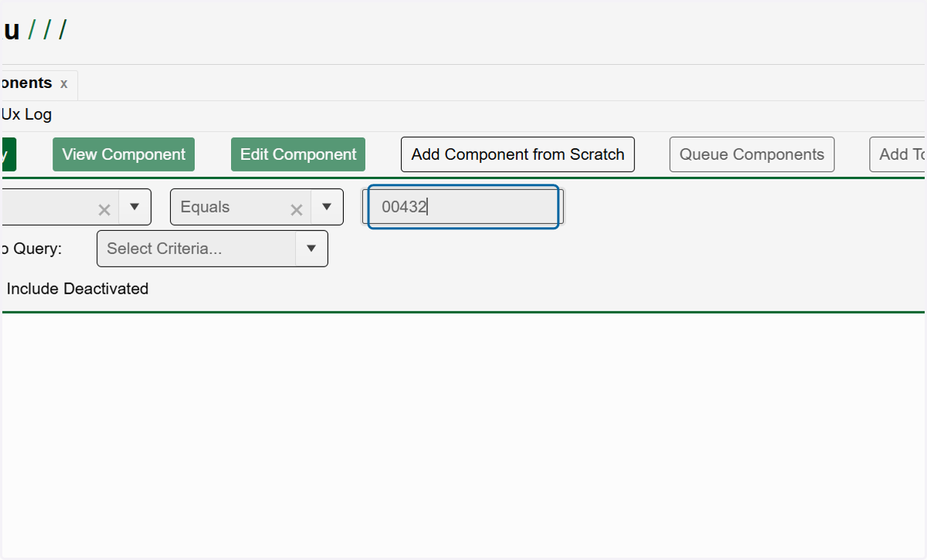Open the Ux Log menu item
The image size is (927, 560).
[26, 115]
